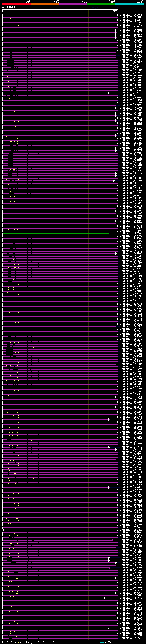Select the UniRef100_C6HM19 label
The height and width of the screenshot is (644, 146).
click(x=131, y=156)
